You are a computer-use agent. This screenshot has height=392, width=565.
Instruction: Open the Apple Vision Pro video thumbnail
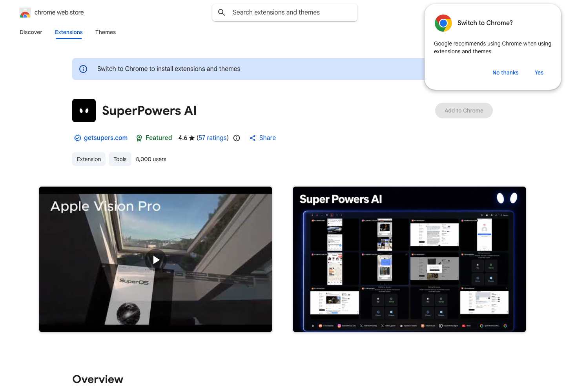[x=155, y=260]
